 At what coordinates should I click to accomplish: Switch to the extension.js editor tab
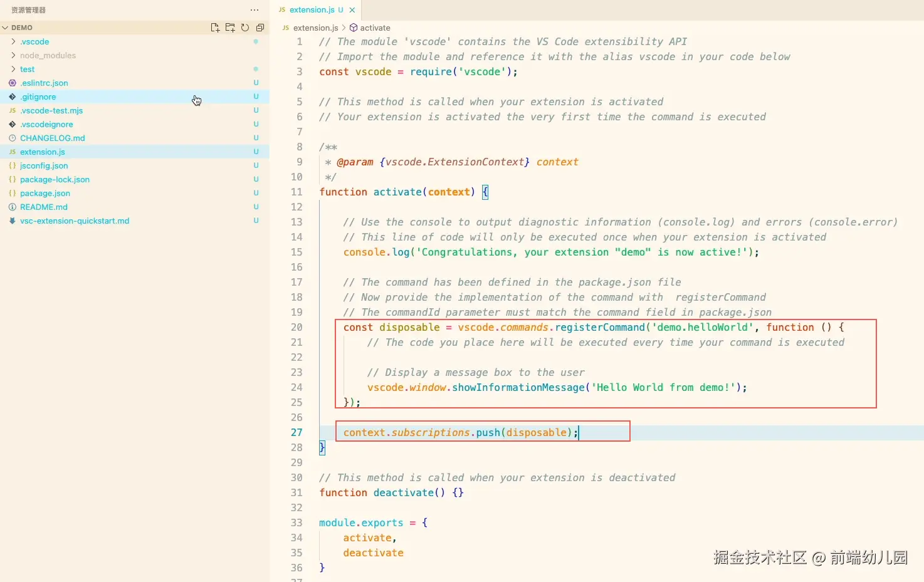[x=317, y=10]
